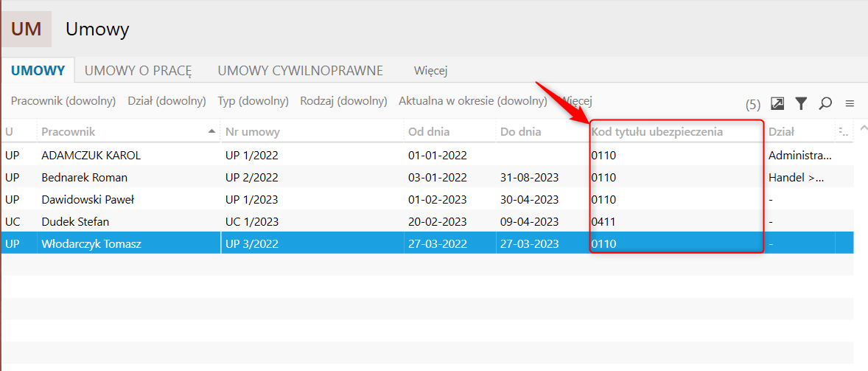
Task: Click contract number UP 1/2022
Action: pyautogui.click(x=251, y=156)
